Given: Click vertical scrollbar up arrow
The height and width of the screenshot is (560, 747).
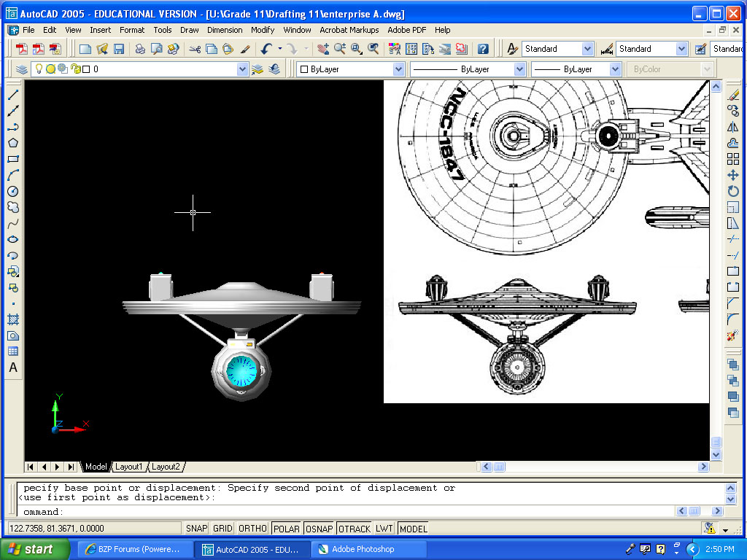Looking at the screenshot, I should tap(716, 87).
